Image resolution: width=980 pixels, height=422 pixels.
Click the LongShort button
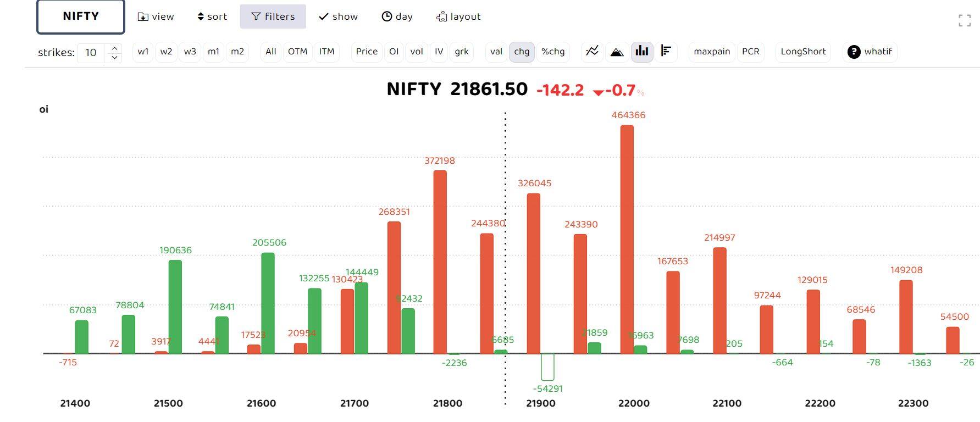point(803,52)
